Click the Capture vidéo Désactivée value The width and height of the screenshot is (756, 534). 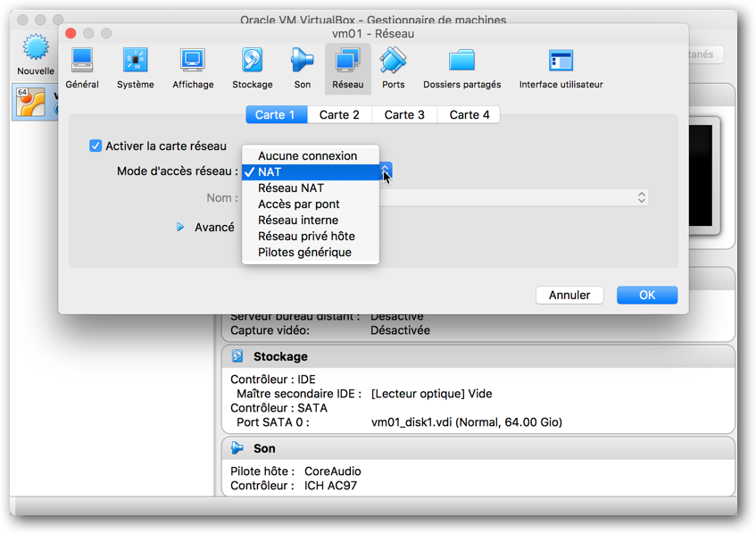tap(400, 330)
